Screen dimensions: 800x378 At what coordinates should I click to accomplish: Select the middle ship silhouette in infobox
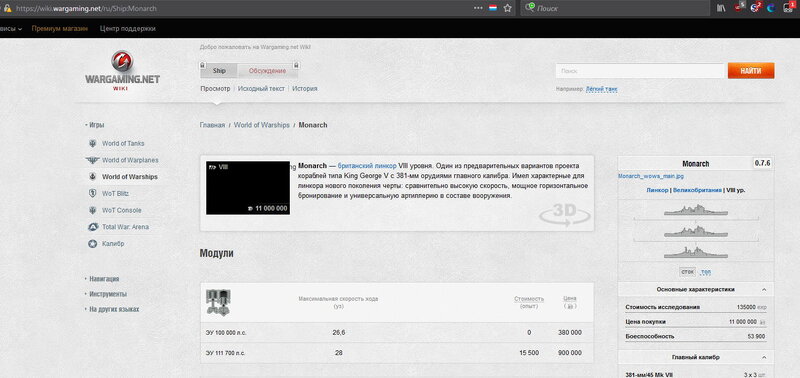(696, 231)
